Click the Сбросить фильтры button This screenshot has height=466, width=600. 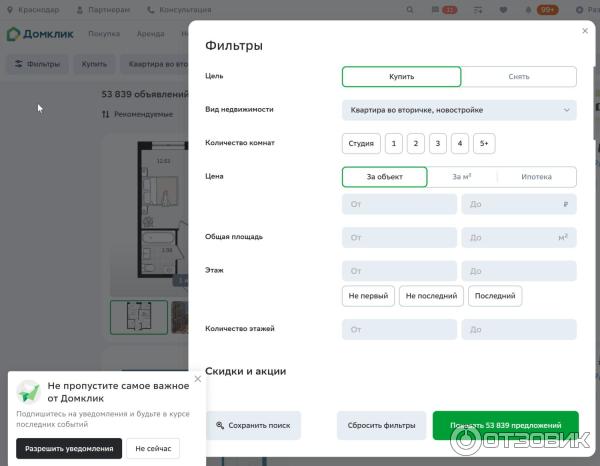381,425
